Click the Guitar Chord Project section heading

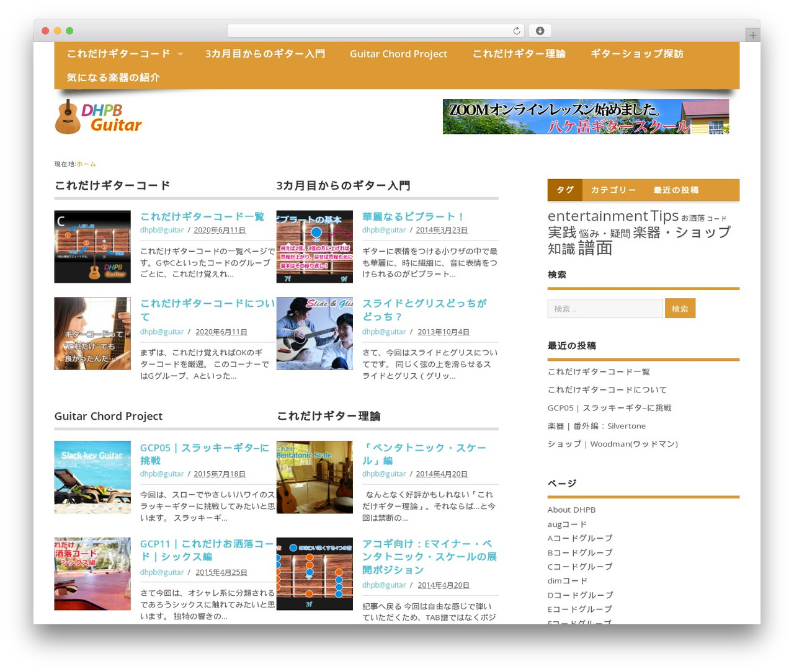coord(109,416)
